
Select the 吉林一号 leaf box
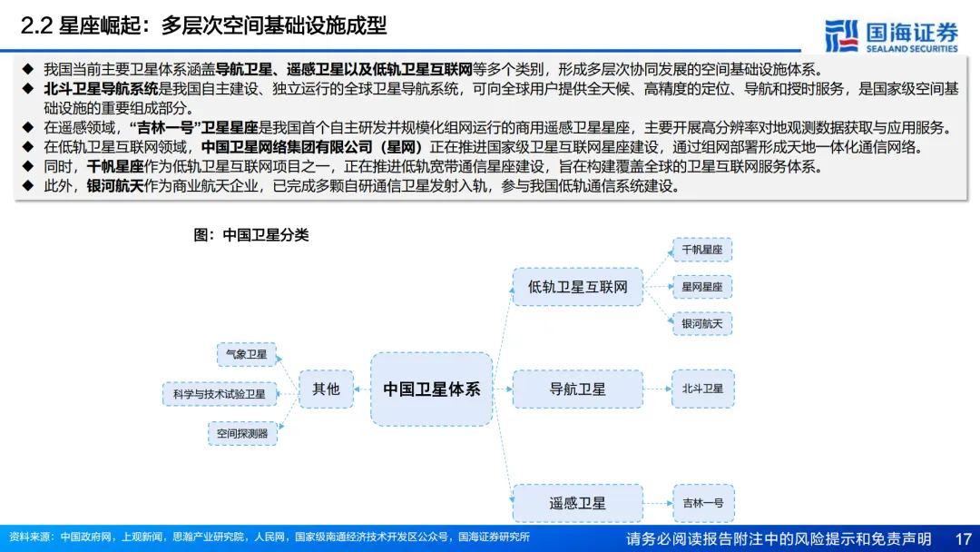pos(703,503)
